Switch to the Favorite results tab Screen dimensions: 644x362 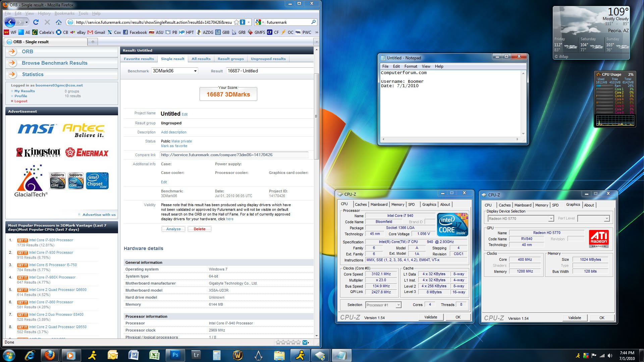click(x=139, y=59)
